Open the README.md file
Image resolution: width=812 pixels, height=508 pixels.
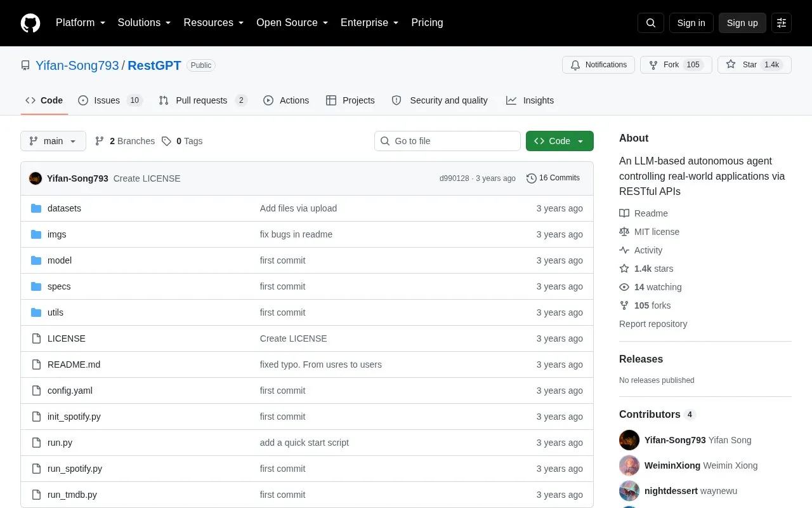coord(74,364)
